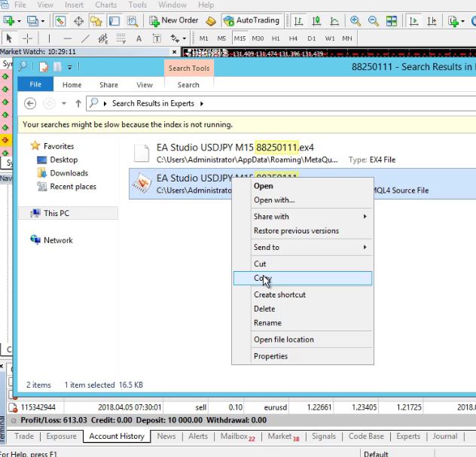Switch to M30 timeframe
The width and height of the screenshot is (476, 457).
258,38
